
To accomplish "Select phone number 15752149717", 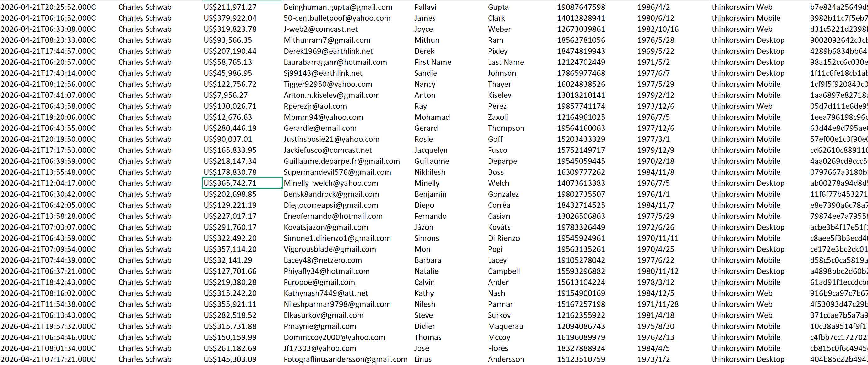I will (581, 150).
